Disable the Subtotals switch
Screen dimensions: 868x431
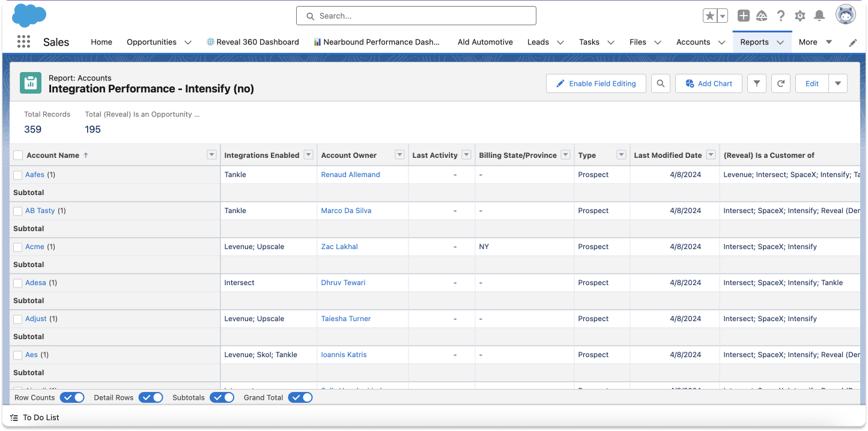tap(222, 397)
